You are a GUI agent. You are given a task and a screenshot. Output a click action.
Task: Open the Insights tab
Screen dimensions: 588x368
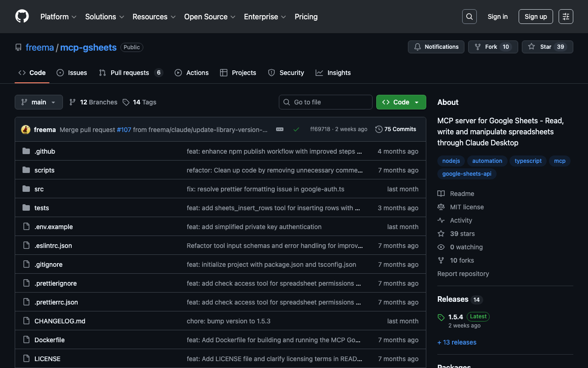click(339, 73)
